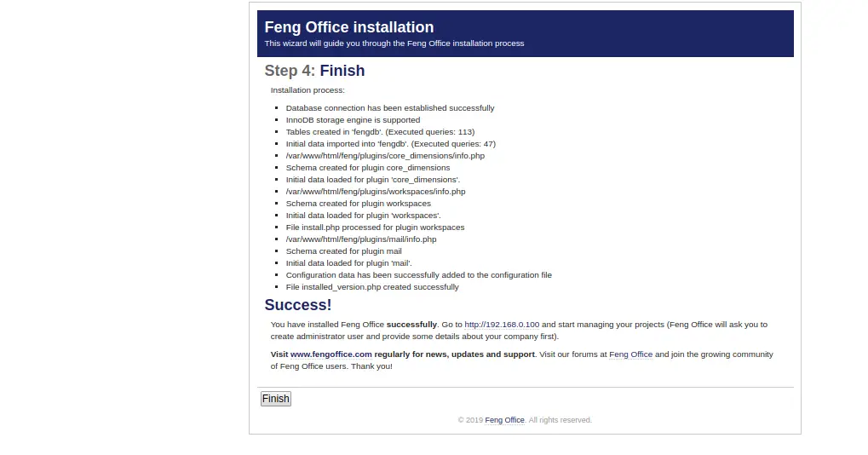Select the database connection established line
The height and width of the screenshot is (455, 868).
(x=389, y=108)
